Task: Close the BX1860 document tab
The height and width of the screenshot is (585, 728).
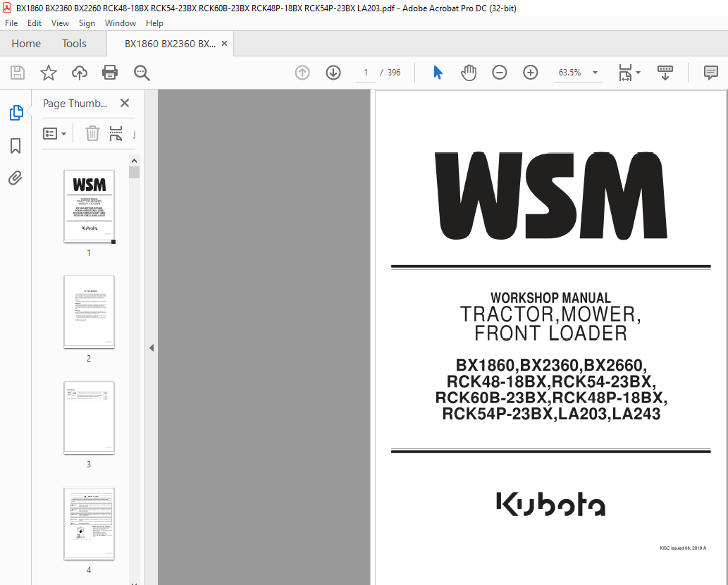Action: 224,44
